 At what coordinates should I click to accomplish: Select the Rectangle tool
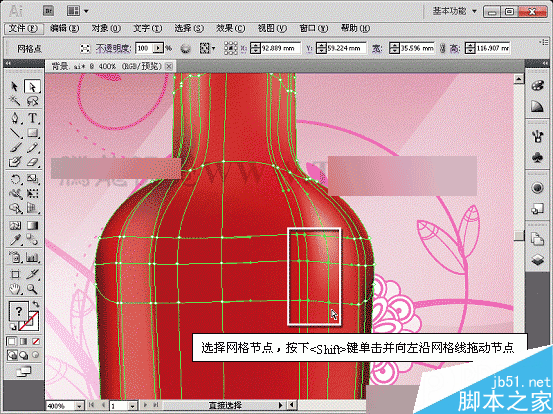pyautogui.click(x=32, y=133)
